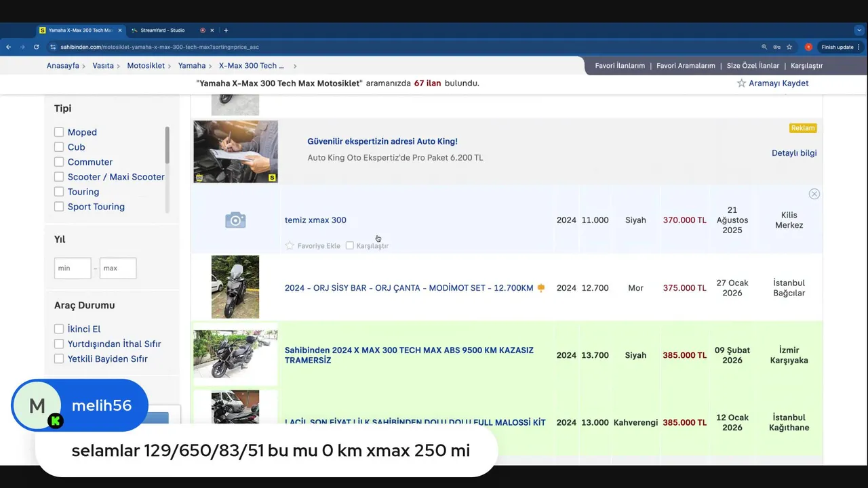Open Karşılaştır in top menu

806,66
